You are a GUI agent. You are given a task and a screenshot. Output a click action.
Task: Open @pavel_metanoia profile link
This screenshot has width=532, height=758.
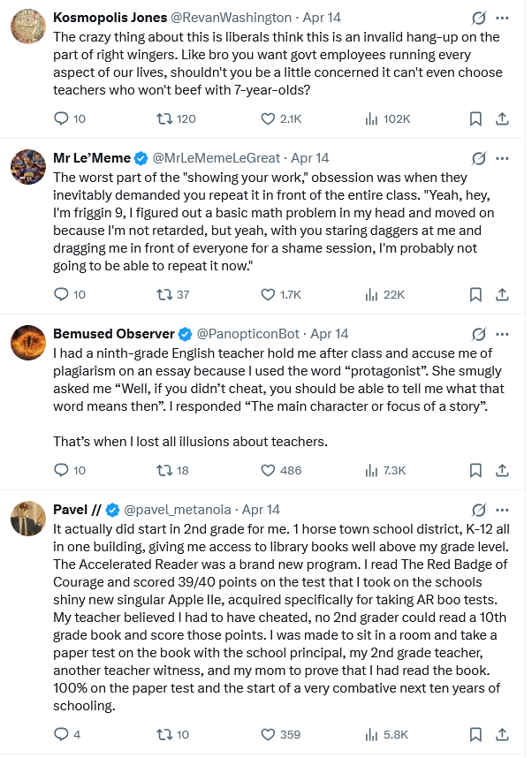(x=177, y=510)
